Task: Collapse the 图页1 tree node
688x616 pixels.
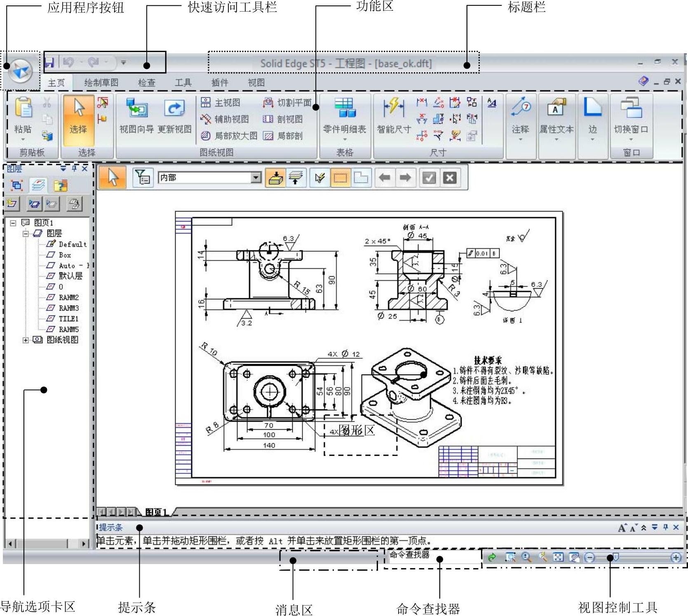Action: 13,223
